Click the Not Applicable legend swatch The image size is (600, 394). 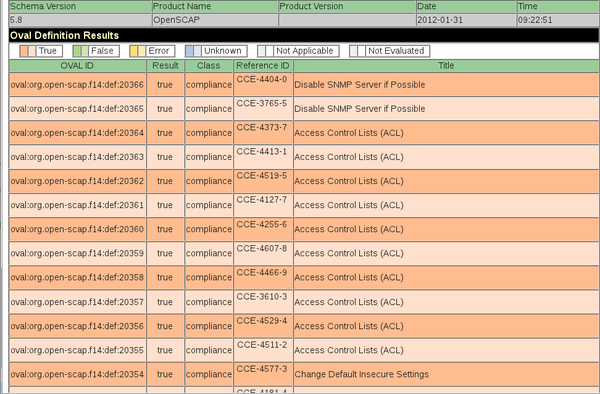(266, 51)
